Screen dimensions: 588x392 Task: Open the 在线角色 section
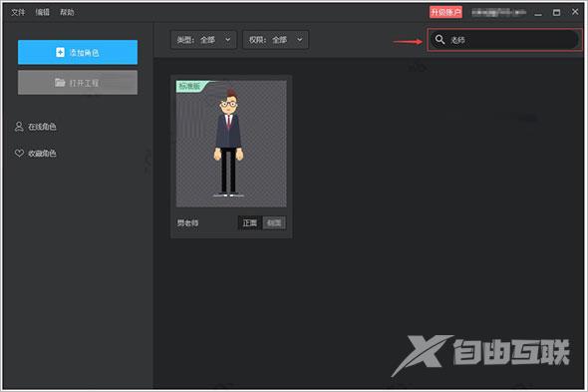(x=36, y=127)
